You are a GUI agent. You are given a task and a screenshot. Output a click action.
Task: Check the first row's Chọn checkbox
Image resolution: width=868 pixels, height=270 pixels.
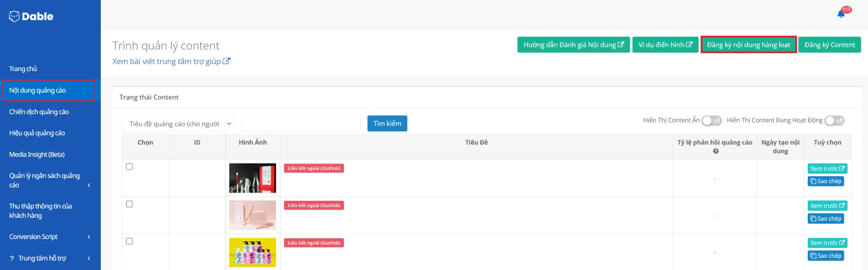coord(129,167)
